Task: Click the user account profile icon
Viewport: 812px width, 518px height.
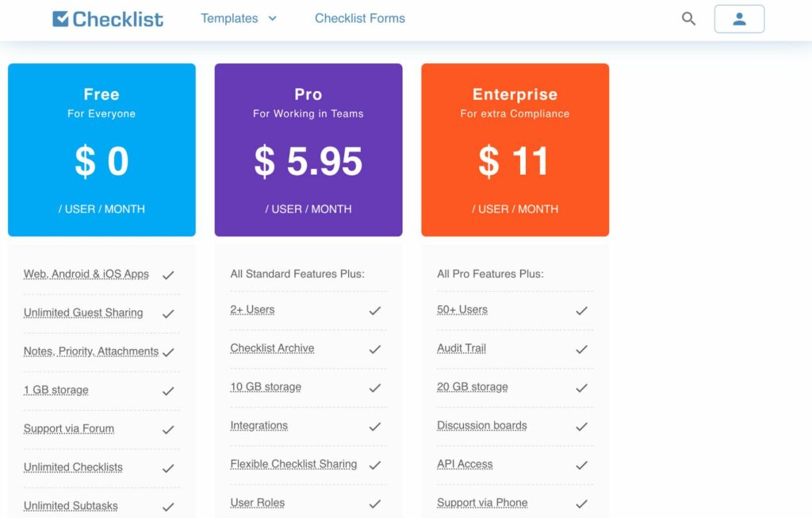Action: click(x=739, y=19)
